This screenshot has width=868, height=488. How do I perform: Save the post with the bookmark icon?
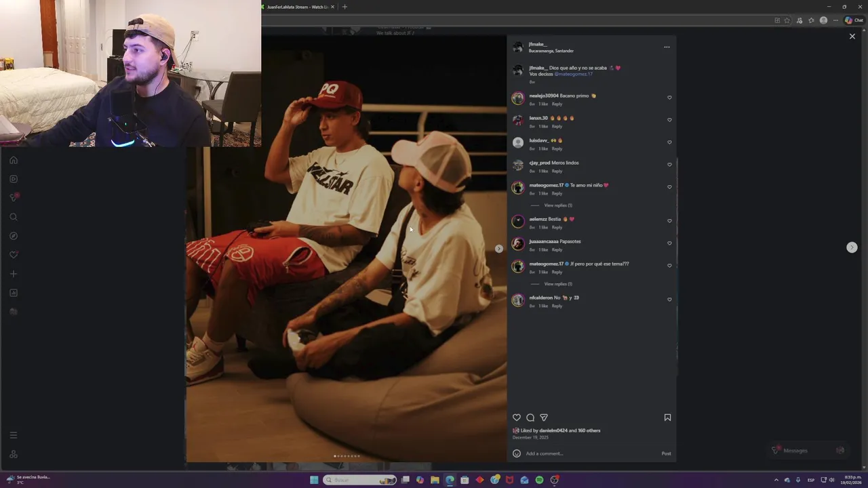667,418
